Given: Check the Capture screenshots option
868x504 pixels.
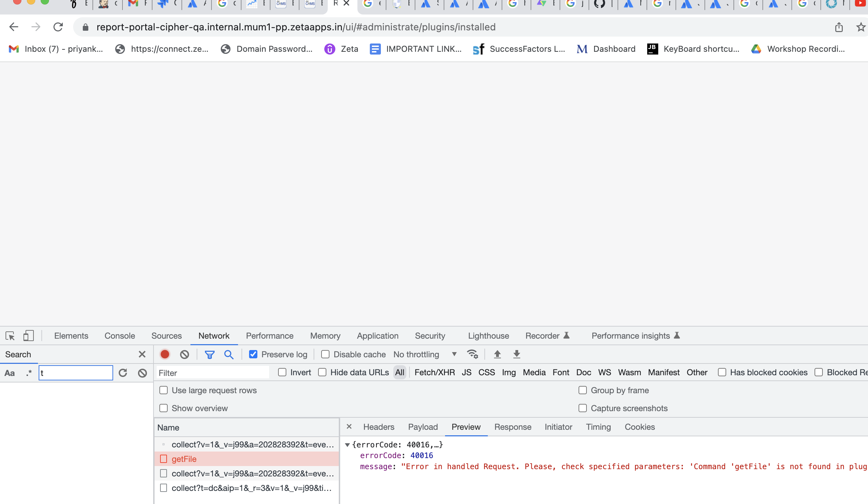Looking at the screenshot, I should point(583,408).
